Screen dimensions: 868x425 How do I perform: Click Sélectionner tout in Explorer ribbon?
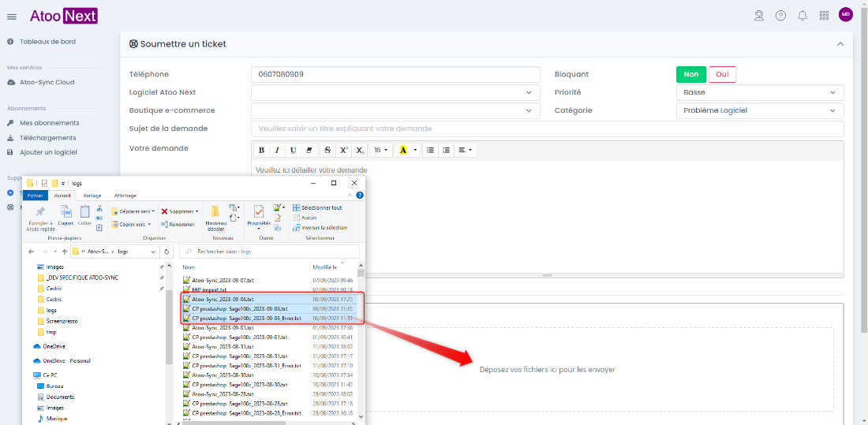click(x=317, y=207)
